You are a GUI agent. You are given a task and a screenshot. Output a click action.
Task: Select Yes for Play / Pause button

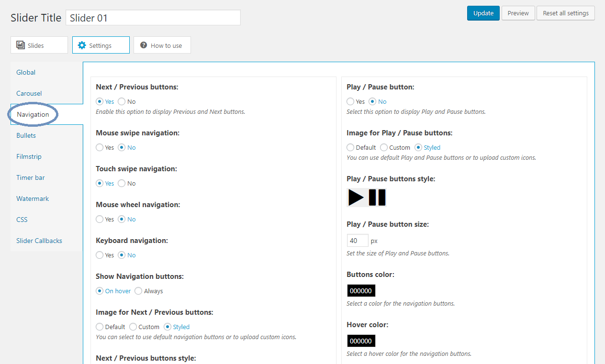pyautogui.click(x=350, y=101)
